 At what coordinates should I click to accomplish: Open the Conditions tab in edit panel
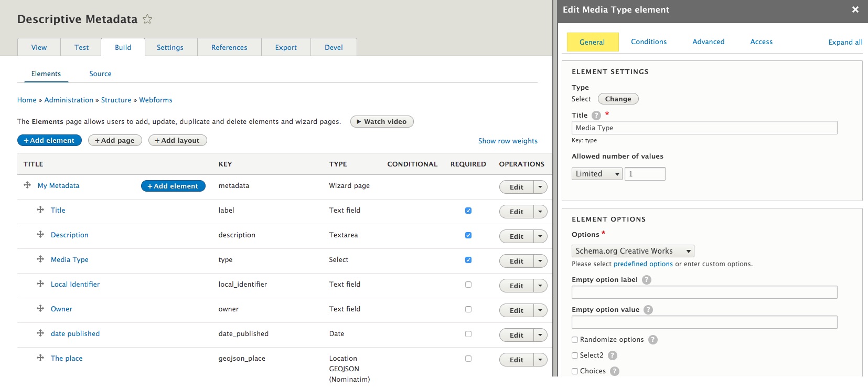pyautogui.click(x=649, y=42)
